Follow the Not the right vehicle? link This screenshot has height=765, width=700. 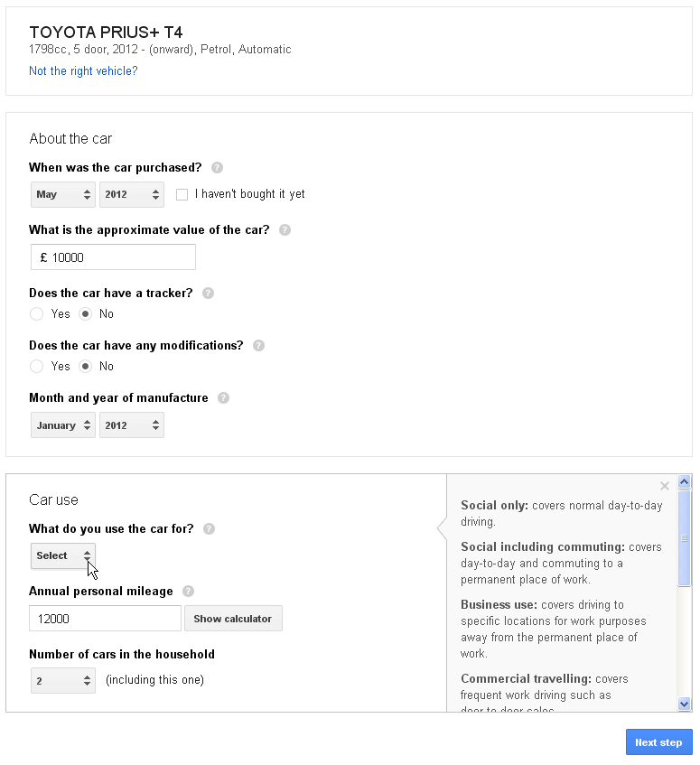(83, 71)
